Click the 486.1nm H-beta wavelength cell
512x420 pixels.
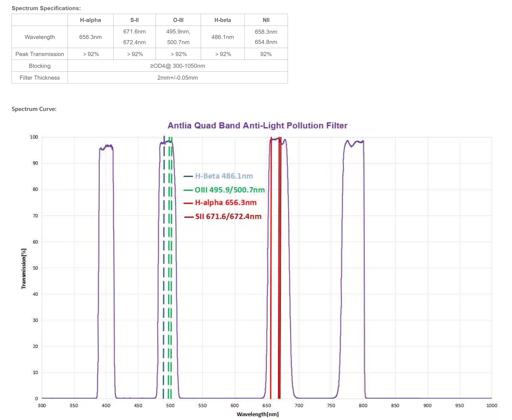click(223, 37)
